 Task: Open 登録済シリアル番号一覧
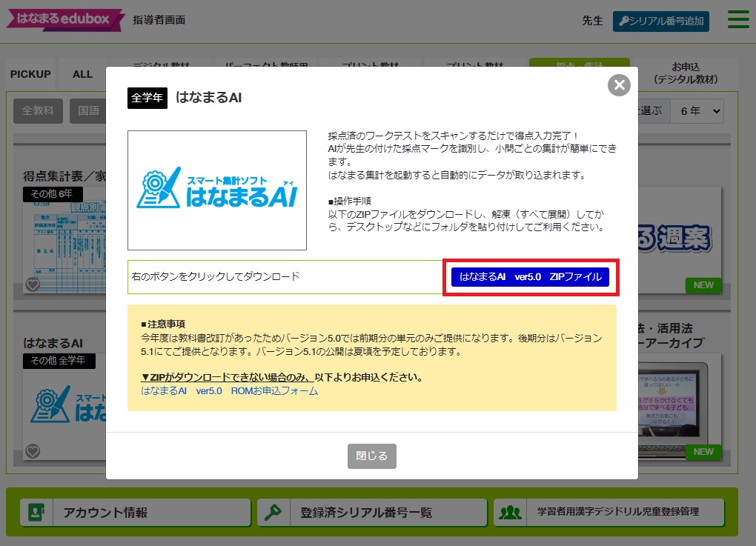(x=372, y=512)
